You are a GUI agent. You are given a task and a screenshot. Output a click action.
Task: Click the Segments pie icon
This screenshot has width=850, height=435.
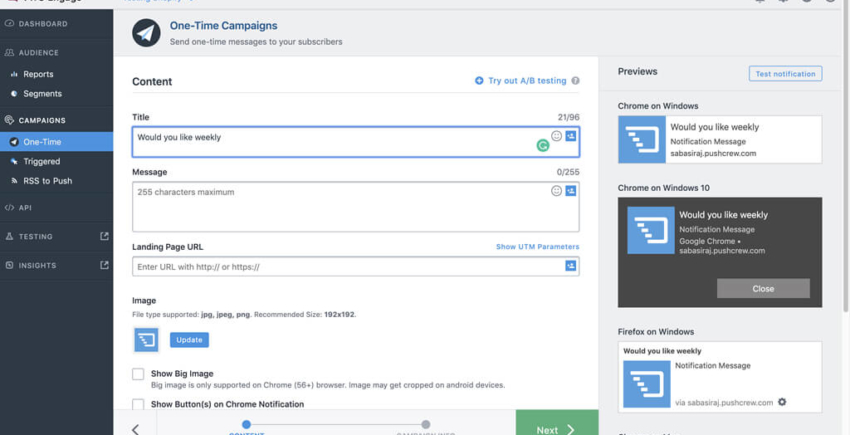[14, 94]
